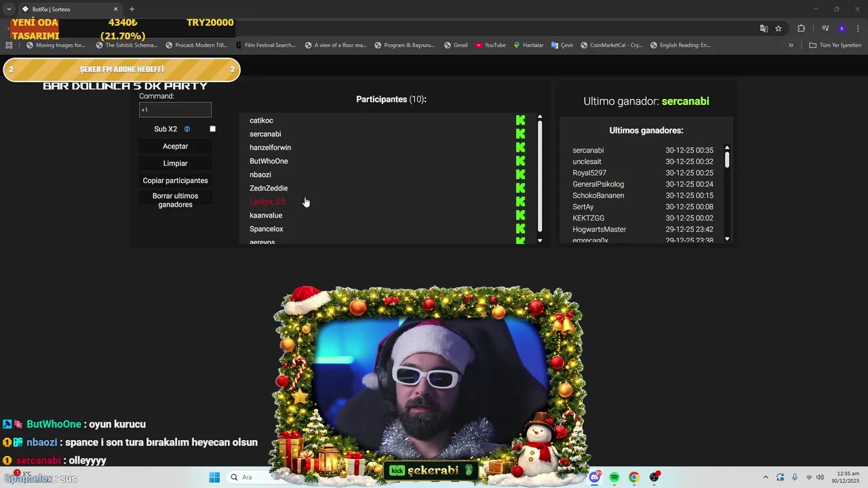
Task: Open YouTube bookmark
Action: (490, 45)
